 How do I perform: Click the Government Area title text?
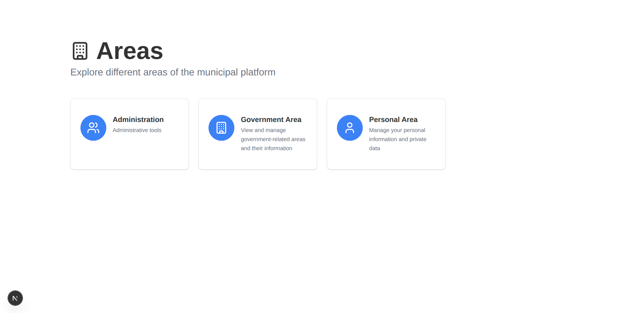(271, 119)
